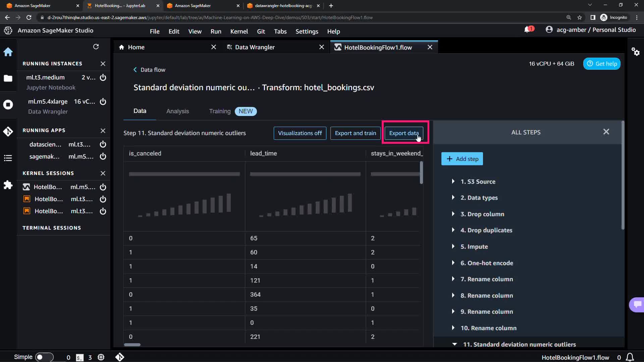Switch to the Analysis tab
The height and width of the screenshot is (362, 644).
[x=177, y=111]
